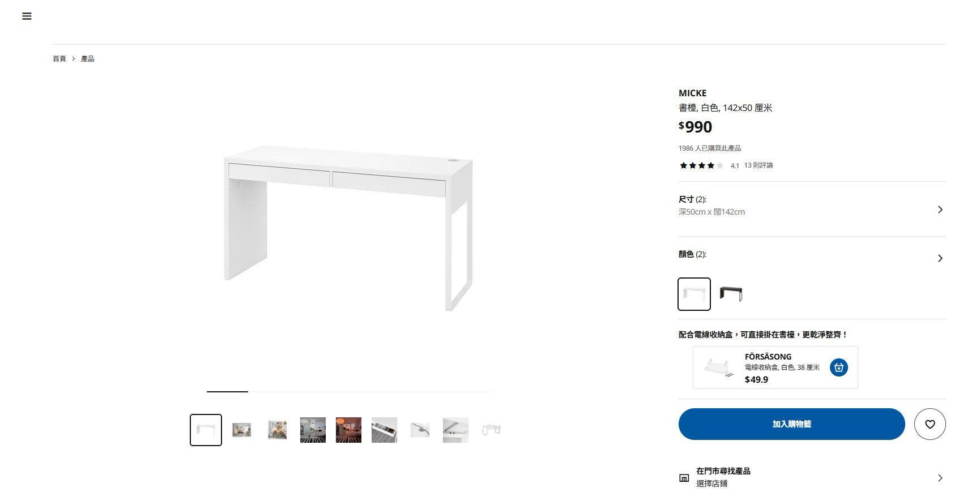View the fifth thumbnail with orange room
Viewport: 980px width, 496px height.
pos(348,430)
